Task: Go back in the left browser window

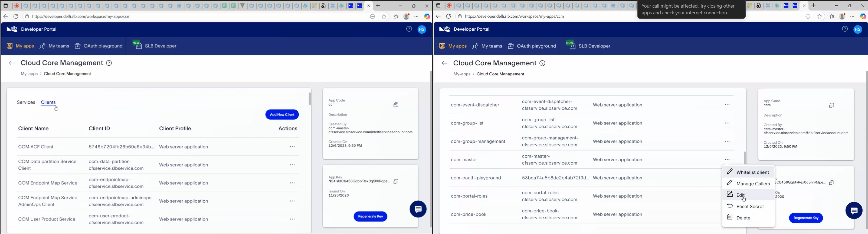Action: (x=6, y=17)
